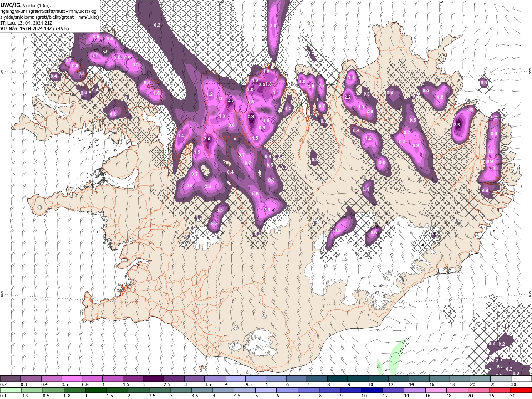This screenshot has height=399, width=532.
Task: Select the dark green swatch labelled 1 in lower legend
Action: pos(96,390)
